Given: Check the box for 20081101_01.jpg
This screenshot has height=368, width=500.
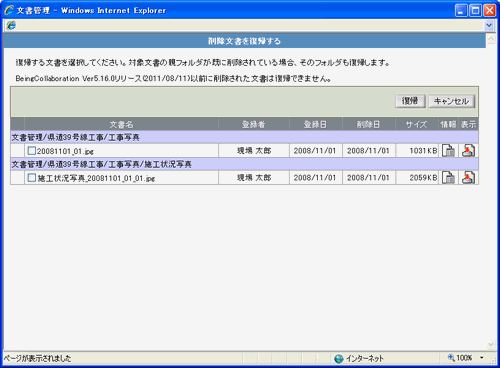Looking at the screenshot, I should coord(32,151).
